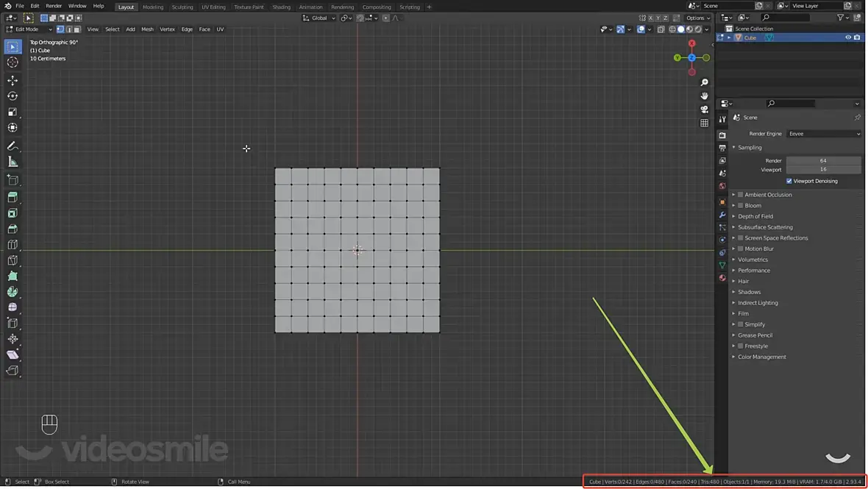Select the Inset Faces tool
868x489 pixels.
pos(13,213)
